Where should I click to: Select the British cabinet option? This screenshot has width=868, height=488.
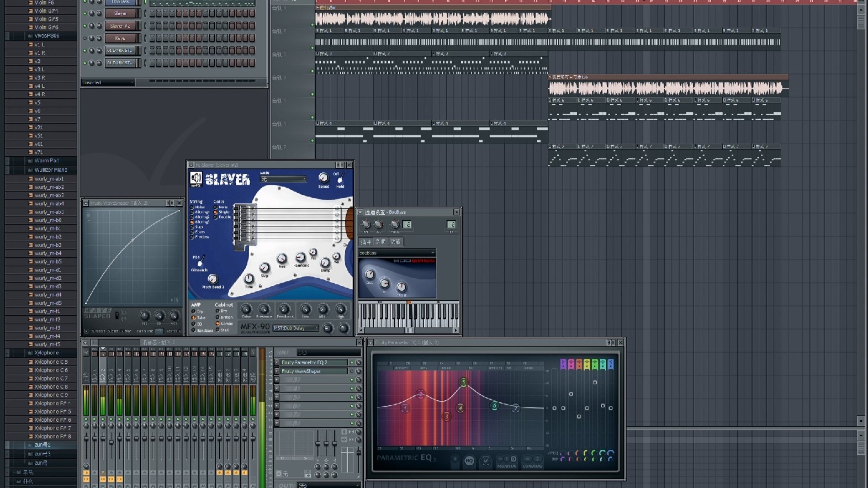click(218, 317)
